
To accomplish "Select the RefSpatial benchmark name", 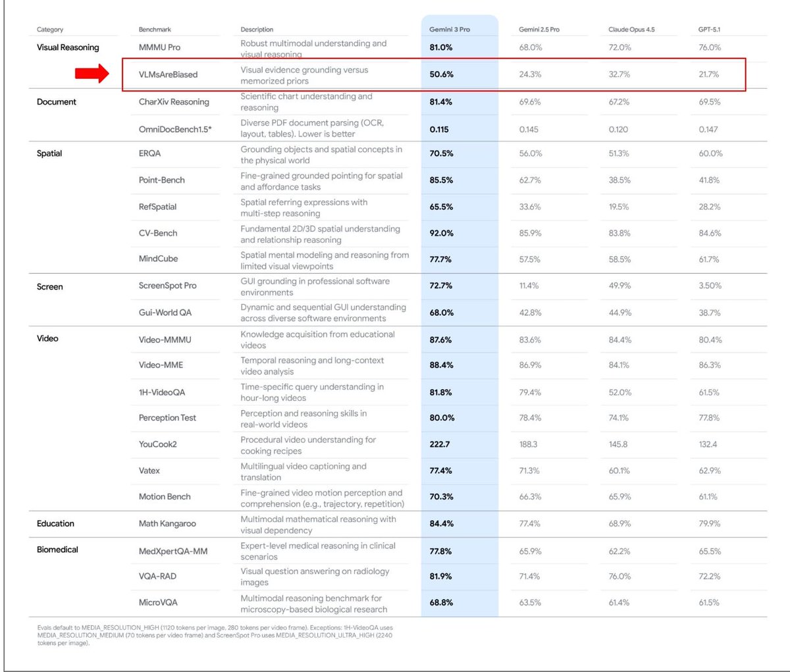I will [157, 207].
